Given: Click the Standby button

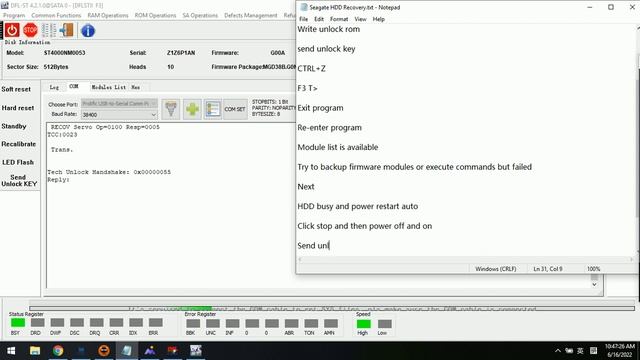Looking at the screenshot, I should (14, 126).
